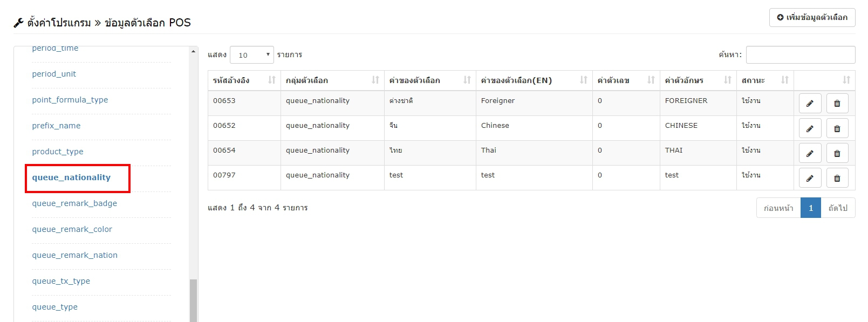Delete the Foreigner row with trash icon
This screenshot has height=322, width=868.
[x=837, y=104]
